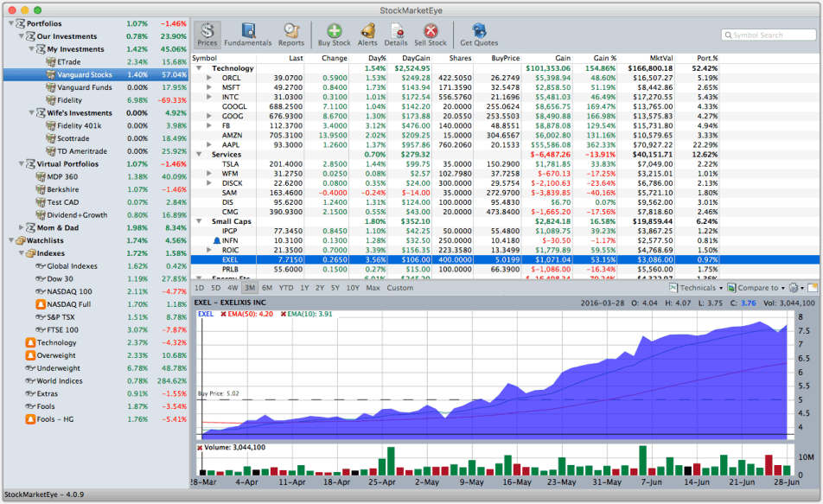
Task: Click the MDP 360 portfolio icon
Action: click(x=41, y=177)
